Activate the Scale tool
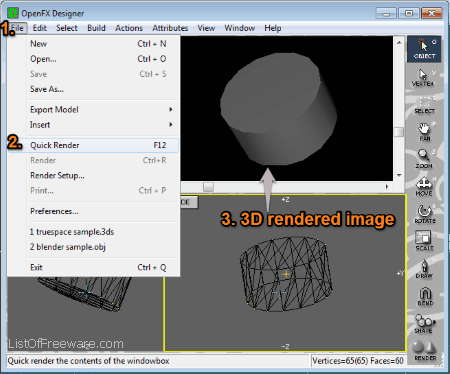450x374 pixels. tap(424, 242)
